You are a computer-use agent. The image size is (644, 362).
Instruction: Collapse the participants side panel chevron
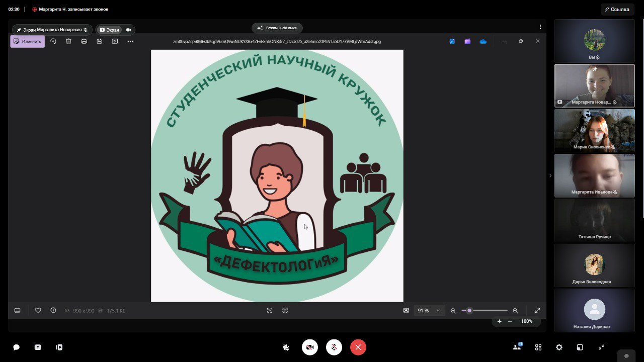tap(550, 175)
